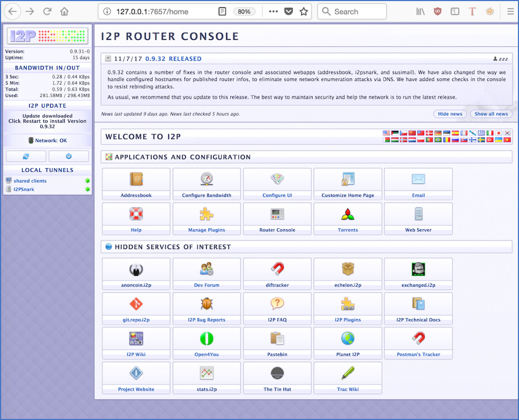Select the Japanese flag language
This screenshot has height=420, width=519.
point(499,133)
